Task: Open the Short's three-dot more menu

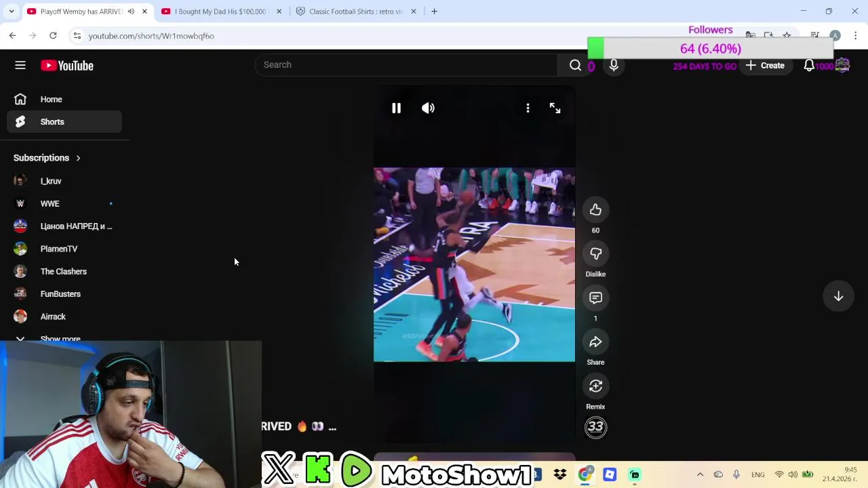Action: click(528, 108)
